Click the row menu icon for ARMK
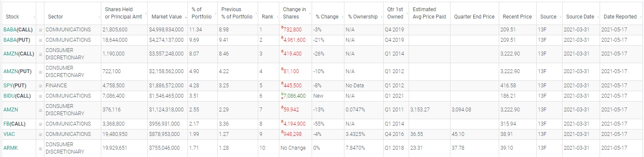This screenshot has height=157, width=644. point(41,148)
